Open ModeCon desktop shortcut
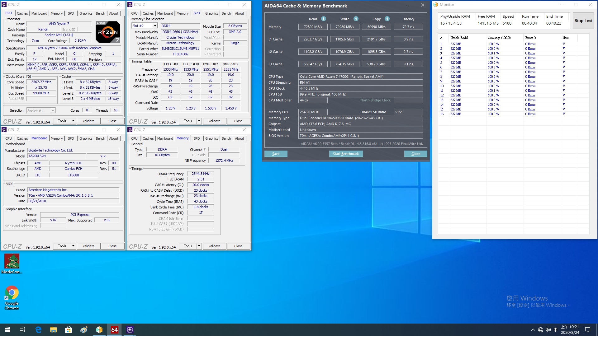Image resolution: width=598 pixels, height=364 pixels. [x=12, y=264]
